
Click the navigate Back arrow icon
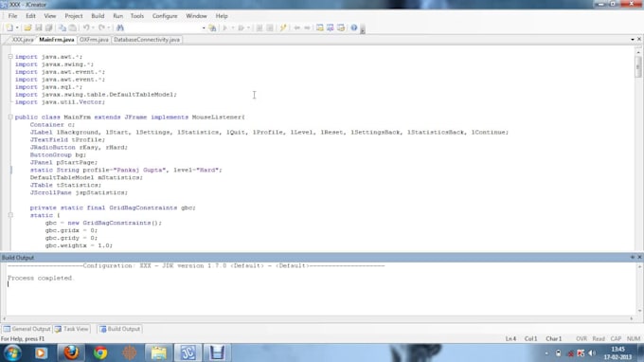tap(296, 27)
